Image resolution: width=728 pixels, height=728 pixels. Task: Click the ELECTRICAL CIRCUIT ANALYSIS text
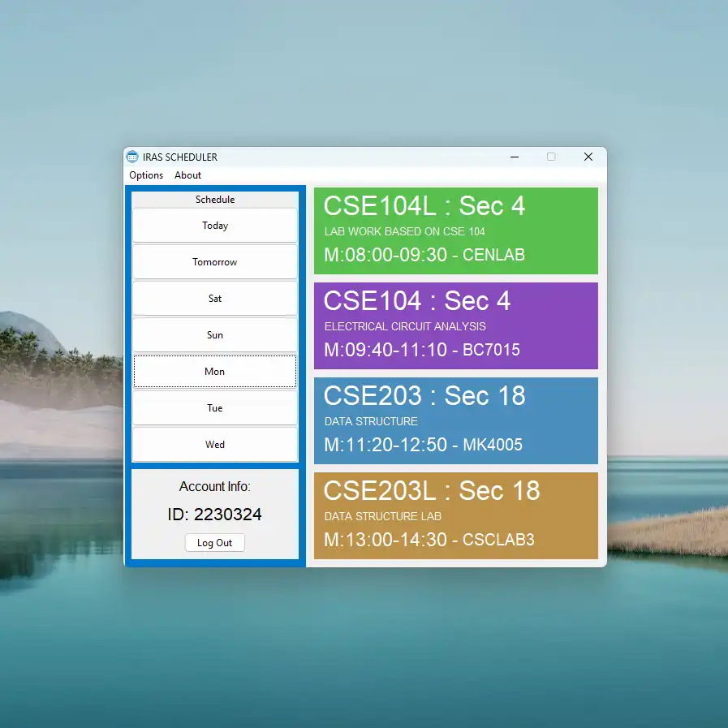[x=405, y=327]
